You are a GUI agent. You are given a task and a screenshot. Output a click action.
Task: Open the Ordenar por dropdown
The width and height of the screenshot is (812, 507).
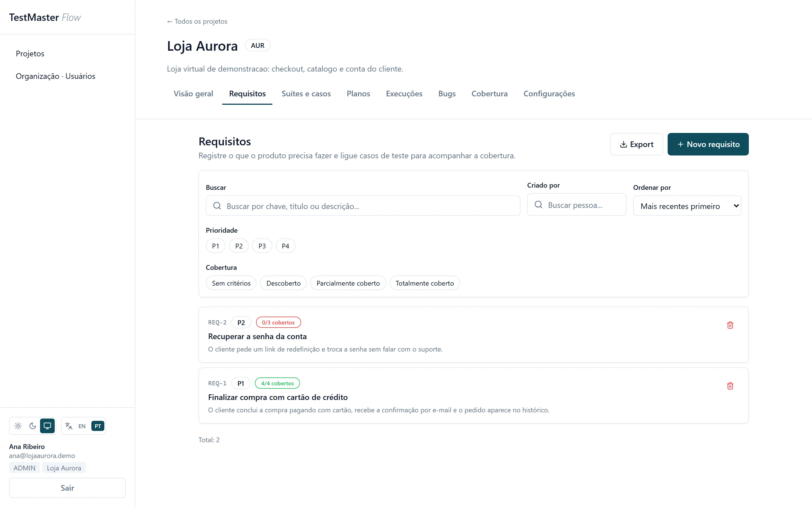coord(687,206)
